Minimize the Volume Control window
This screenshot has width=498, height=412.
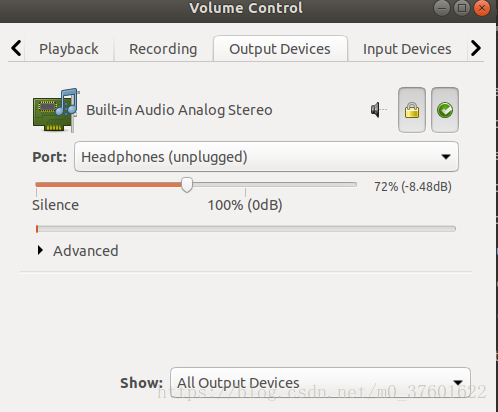(x=442, y=8)
